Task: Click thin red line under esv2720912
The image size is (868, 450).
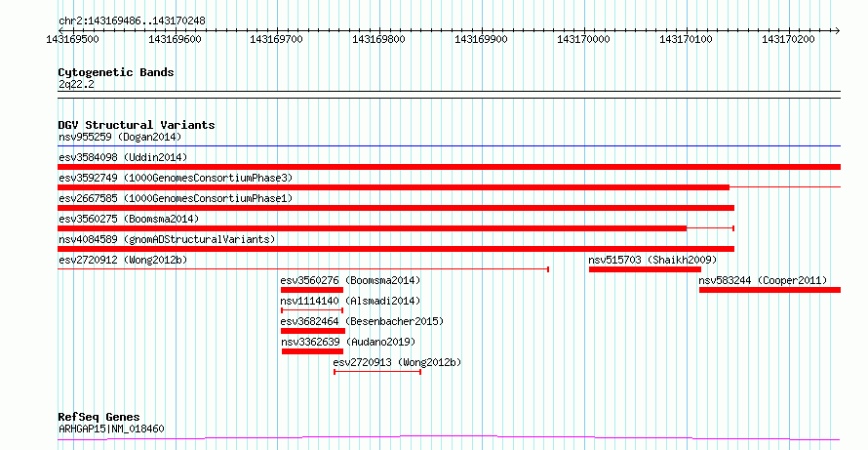Action: pos(302,269)
